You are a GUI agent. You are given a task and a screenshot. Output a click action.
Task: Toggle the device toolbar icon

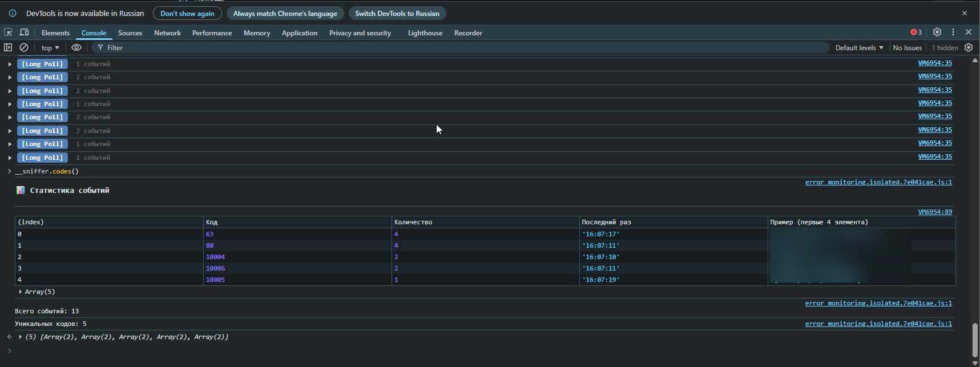tap(24, 33)
